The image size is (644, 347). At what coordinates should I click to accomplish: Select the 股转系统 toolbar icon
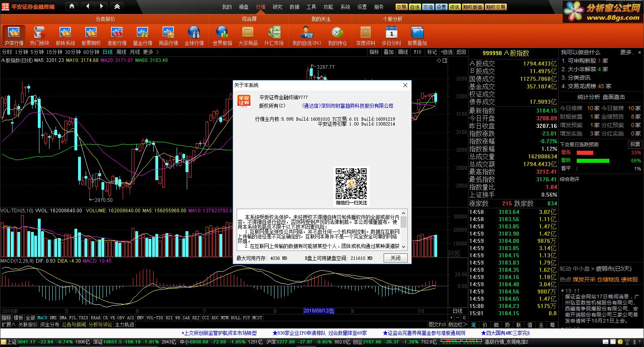click(x=65, y=36)
